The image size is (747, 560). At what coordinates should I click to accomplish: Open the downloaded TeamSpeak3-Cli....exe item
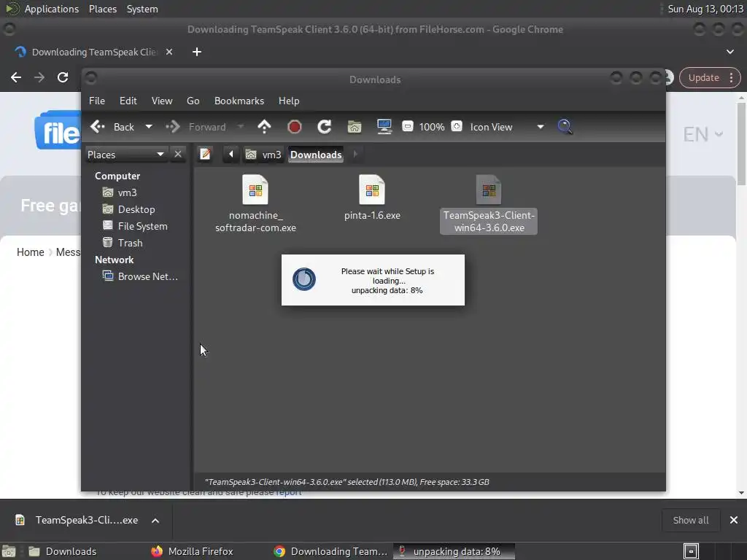[x=77, y=520]
